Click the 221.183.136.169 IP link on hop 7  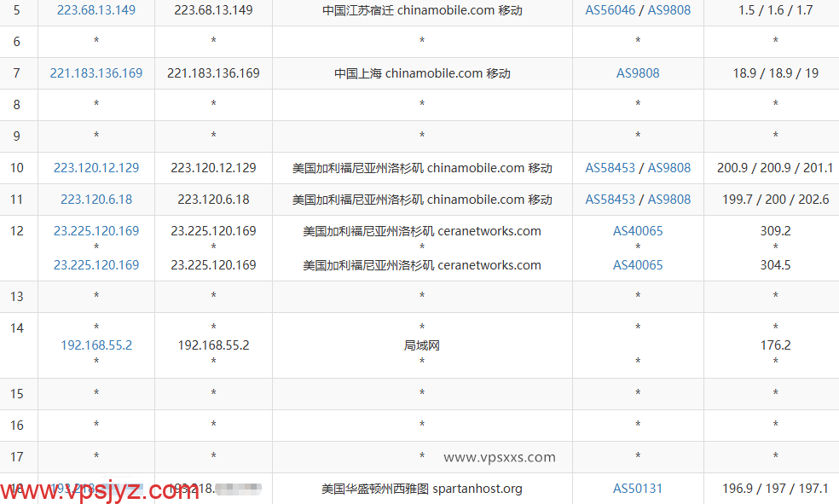coord(95,73)
